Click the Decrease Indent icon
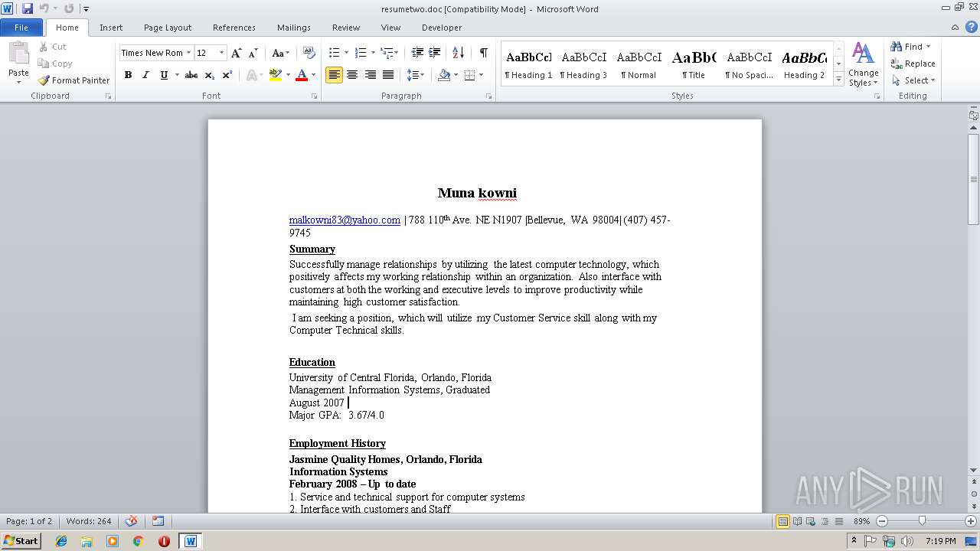The height and width of the screenshot is (551, 980). coord(417,53)
